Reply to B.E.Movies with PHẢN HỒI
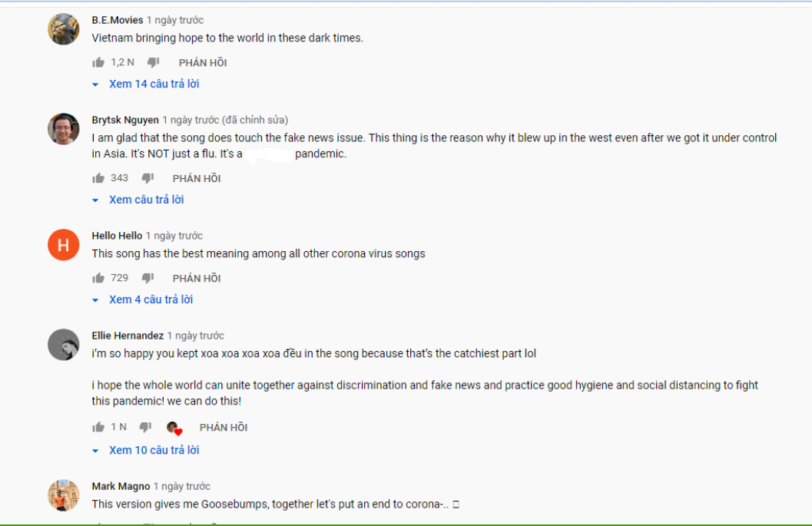 tap(203, 63)
